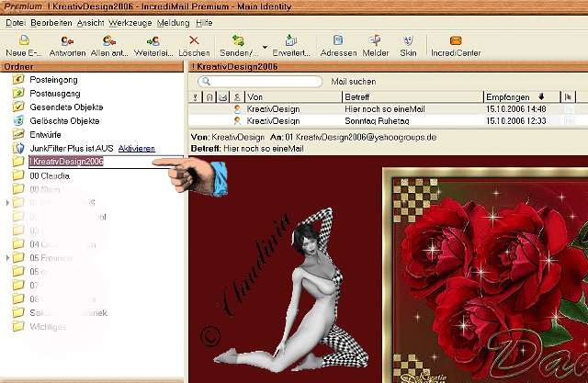Viewport: 588px width, 383px height.
Task: Open the Posteingang folder
Action: coord(53,80)
